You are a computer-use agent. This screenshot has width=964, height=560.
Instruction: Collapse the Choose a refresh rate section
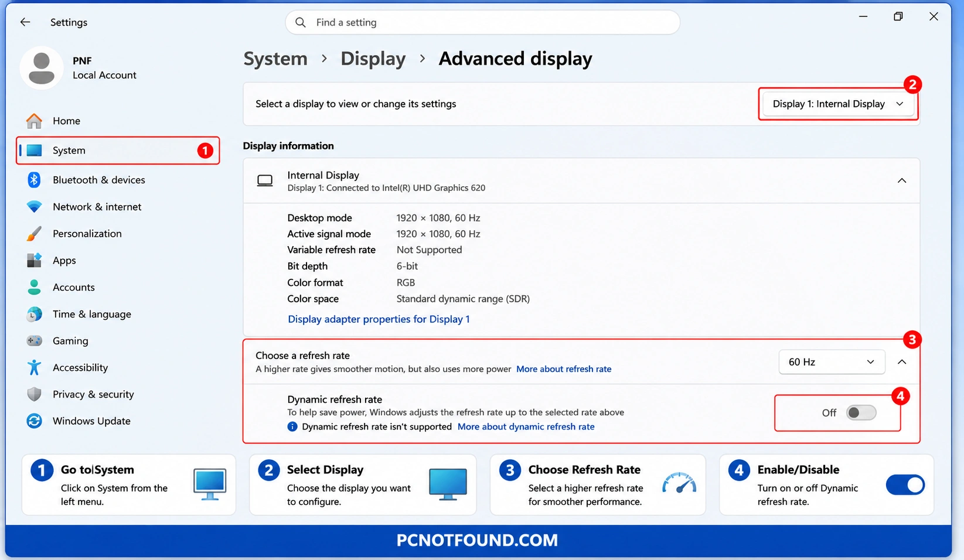click(902, 362)
